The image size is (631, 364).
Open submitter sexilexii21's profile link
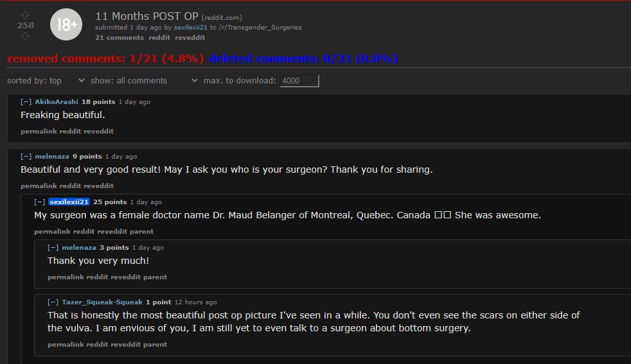tap(190, 28)
